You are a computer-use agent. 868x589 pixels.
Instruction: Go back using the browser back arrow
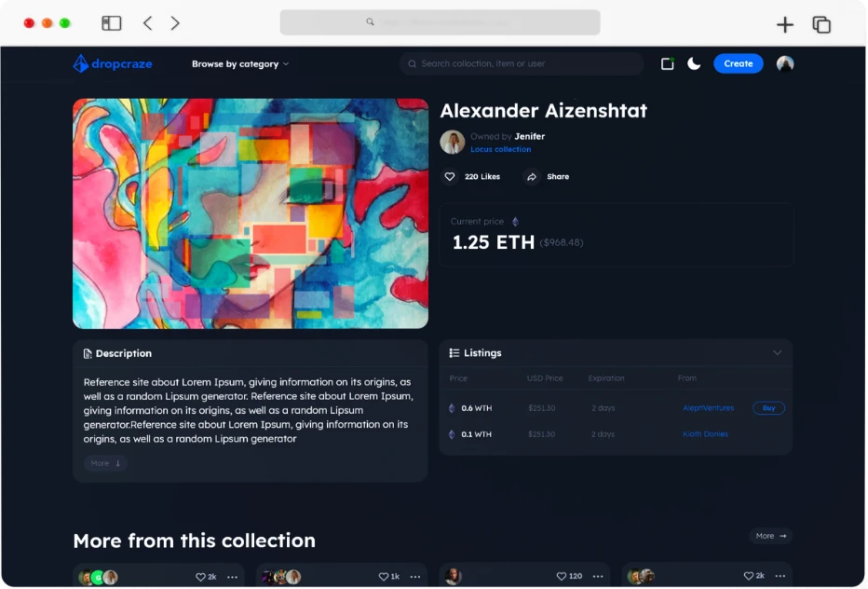tap(147, 23)
